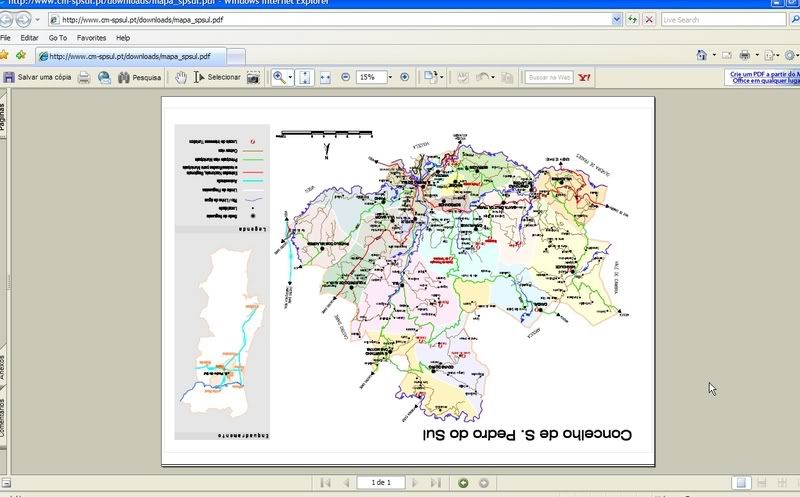800x497 pixels.
Task: Click the browser address bar URL
Action: [142, 20]
